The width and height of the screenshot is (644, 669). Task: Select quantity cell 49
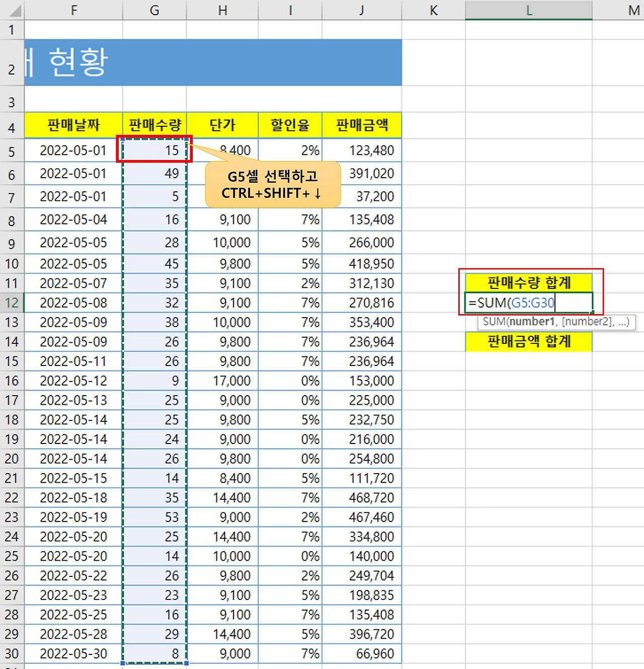[x=154, y=173]
